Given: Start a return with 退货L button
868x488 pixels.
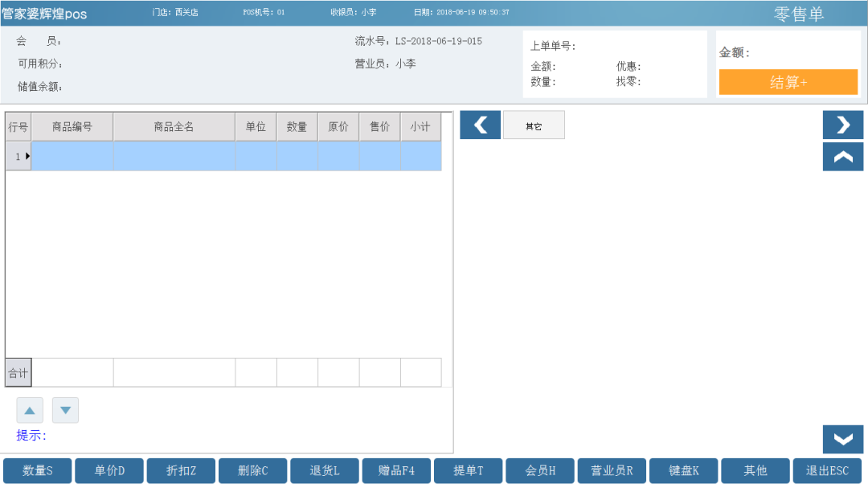Looking at the screenshot, I should tap(325, 471).
